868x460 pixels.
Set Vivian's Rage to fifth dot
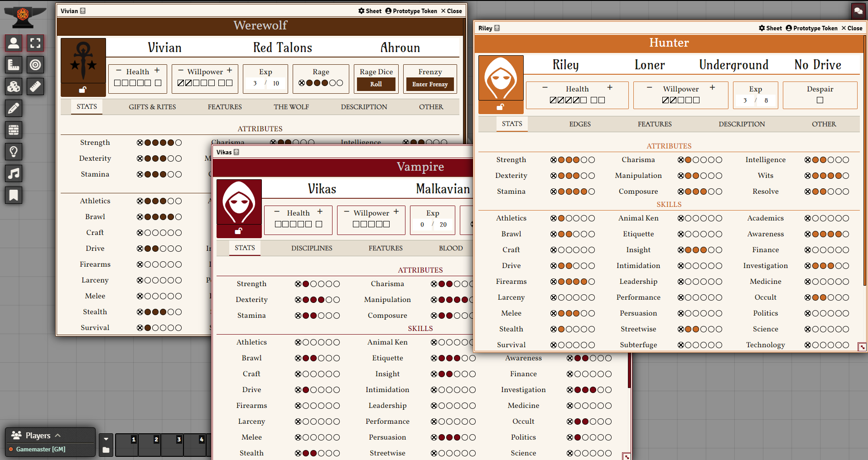point(340,83)
